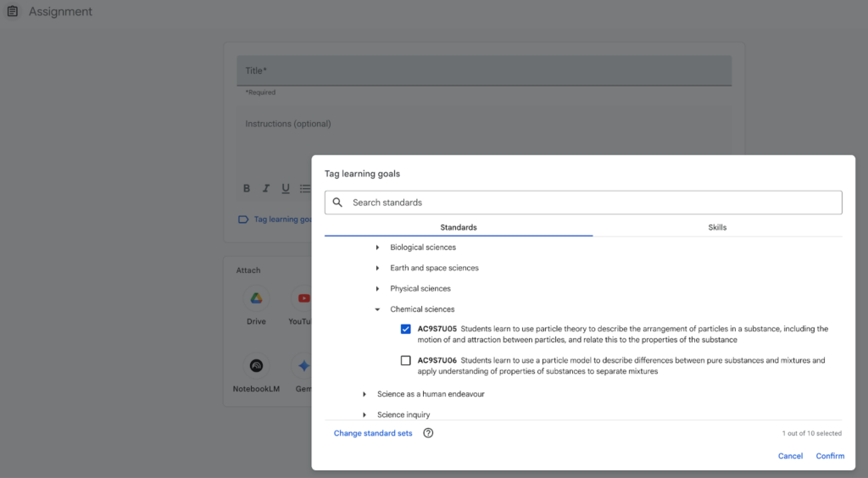Screen dimensions: 868x478
Task: Uncheck the AC9S7U05 standard checkbox
Action: [406, 329]
